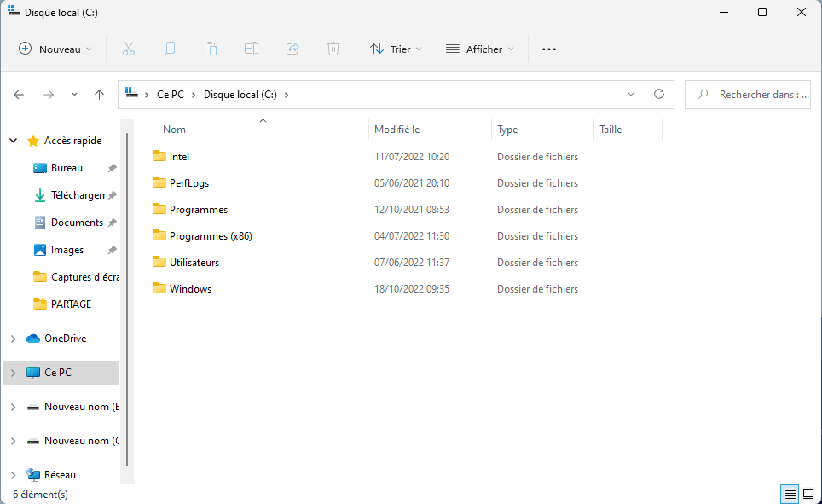Click the Copy icon in toolbar
This screenshot has height=504, width=822.
click(170, 49)
